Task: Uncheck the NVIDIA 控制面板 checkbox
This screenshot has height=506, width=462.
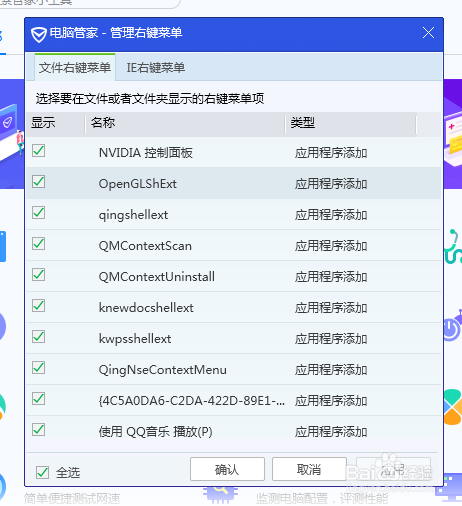Action: [39, 151]
